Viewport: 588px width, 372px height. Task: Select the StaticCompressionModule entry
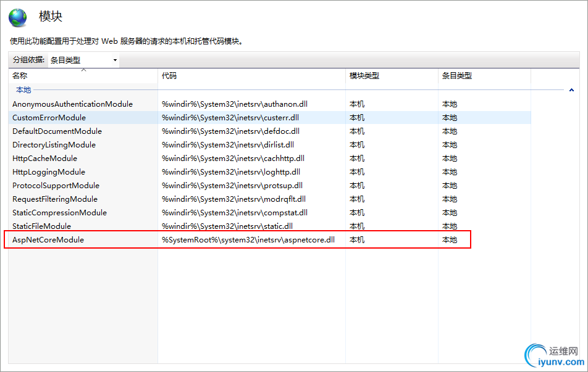[x=60, y=213]
